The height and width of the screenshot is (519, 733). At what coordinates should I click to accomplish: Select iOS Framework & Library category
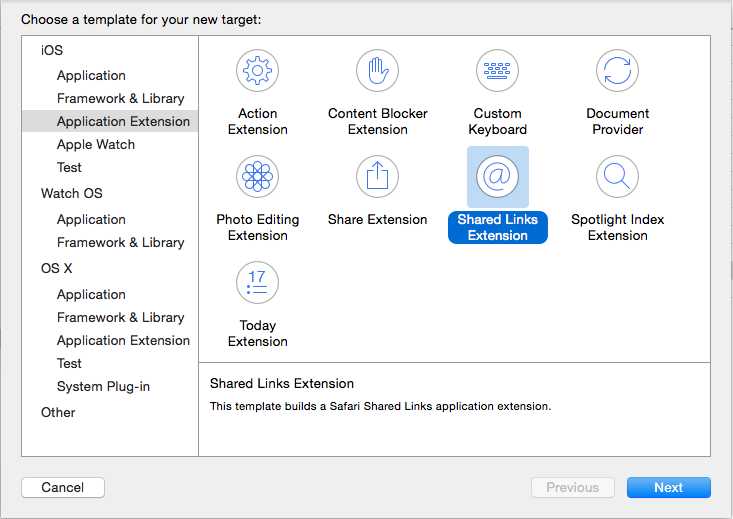(x=120, y=99)
